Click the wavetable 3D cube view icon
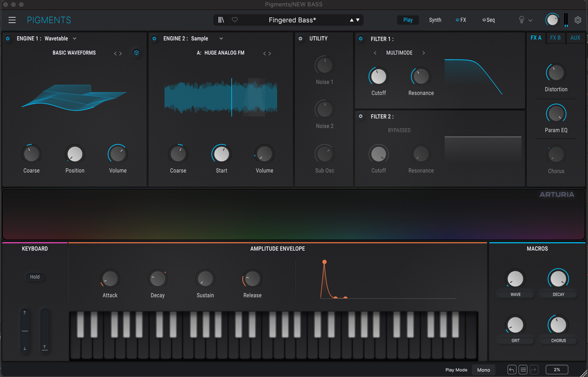This screenshot has height=377, width=588. pyautogui.click(x=137, y=53)
